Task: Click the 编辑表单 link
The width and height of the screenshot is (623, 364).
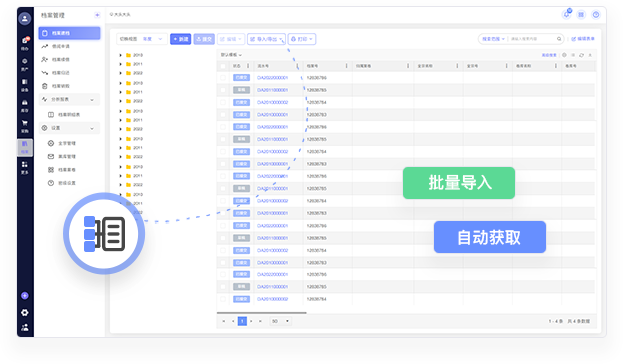Action: pyautogui.click(x=583, y=39)
